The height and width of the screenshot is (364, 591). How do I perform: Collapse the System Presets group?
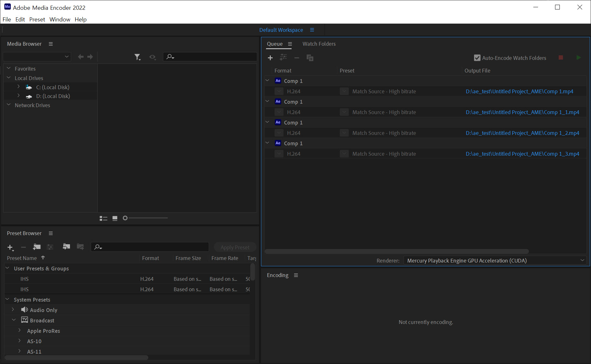7,299
